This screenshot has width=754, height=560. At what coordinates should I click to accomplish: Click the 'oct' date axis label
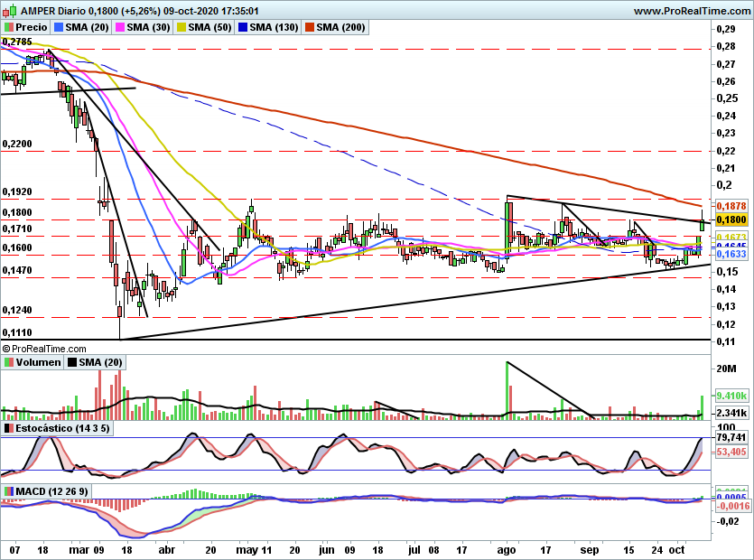click(x=677, y=550)
